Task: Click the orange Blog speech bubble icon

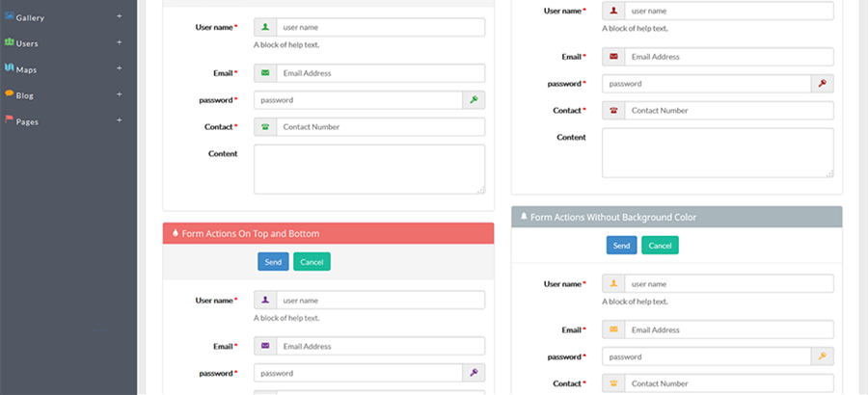Action: coord(9,93)
